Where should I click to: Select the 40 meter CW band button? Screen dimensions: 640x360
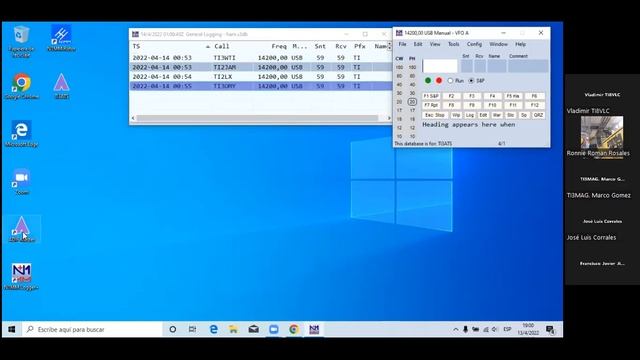(399, 84)
